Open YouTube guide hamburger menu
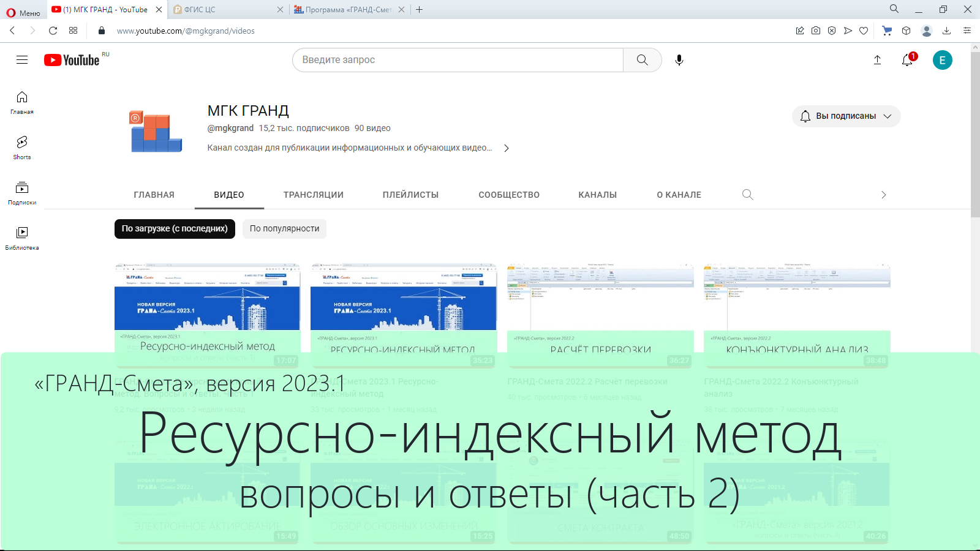 click(22, 59)
